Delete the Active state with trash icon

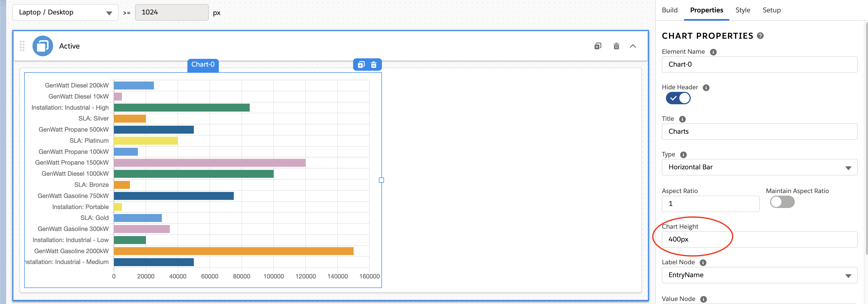[616, 46]
